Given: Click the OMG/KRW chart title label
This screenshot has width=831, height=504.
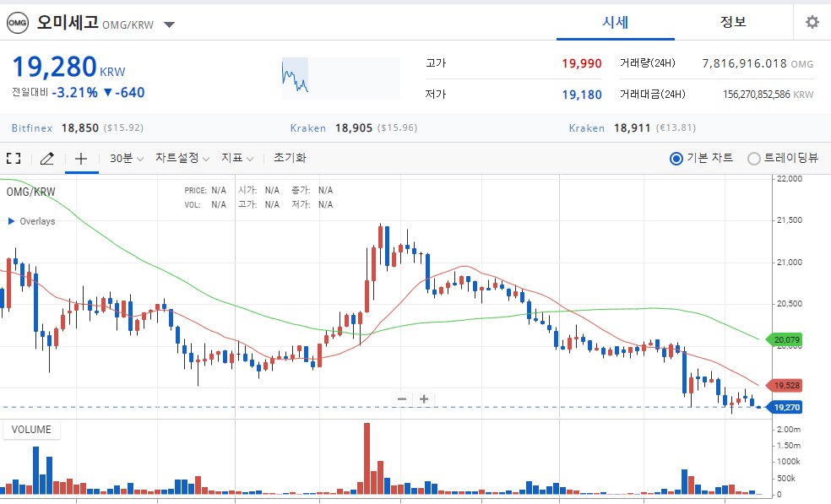Looking at the screenshot, I should tap(30, 192).
